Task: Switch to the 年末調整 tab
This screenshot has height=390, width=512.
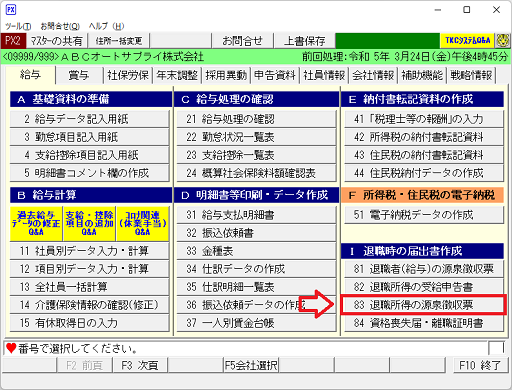Action: click(177, 75)
